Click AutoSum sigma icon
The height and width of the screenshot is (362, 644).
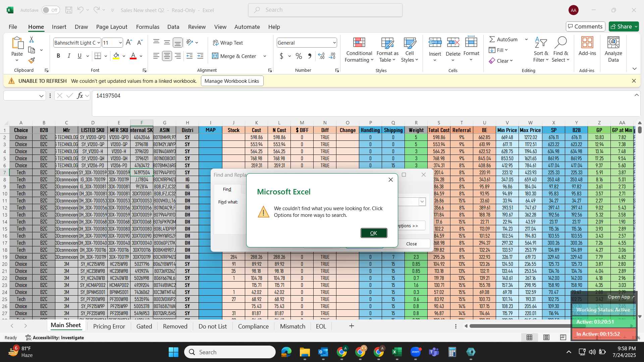coord(492,39)
